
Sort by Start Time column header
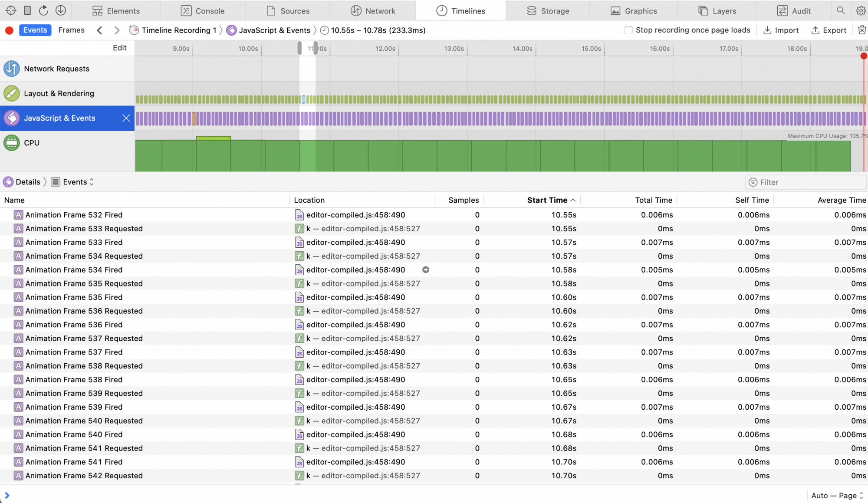pos(533,200)
